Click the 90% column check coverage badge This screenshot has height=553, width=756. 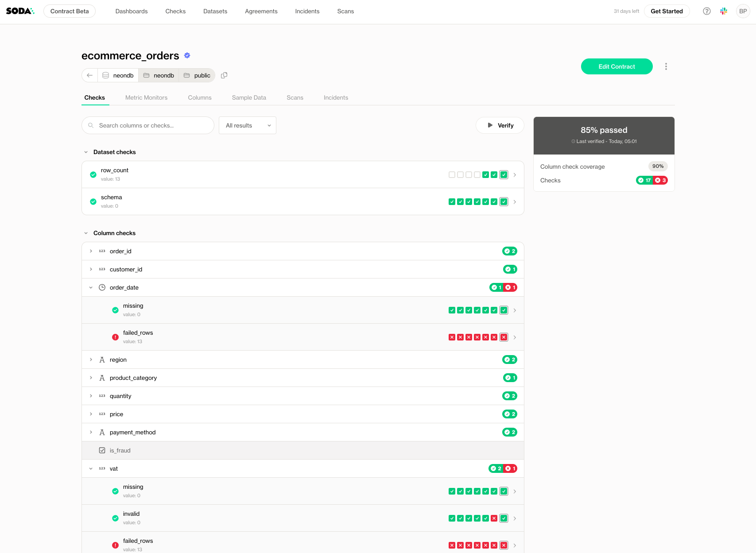pyautogui.click(x=658, y=166)
